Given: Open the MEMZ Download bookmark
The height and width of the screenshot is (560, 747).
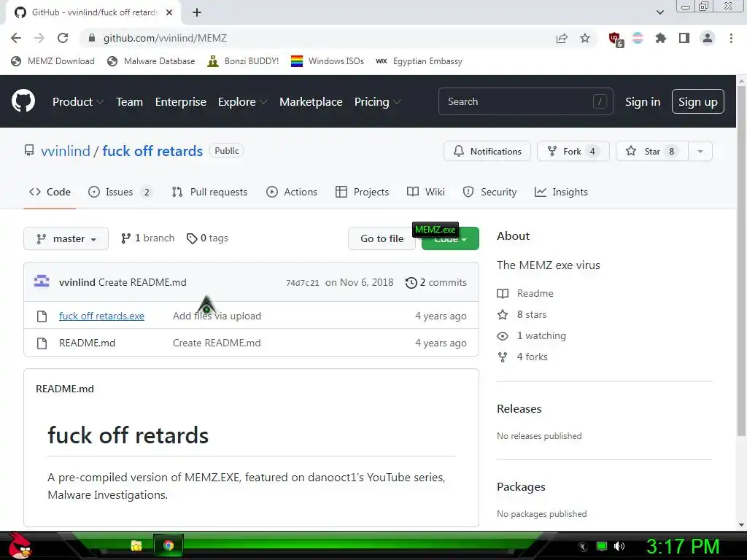Looking at the screenshot, I should (x=53, y=61).
